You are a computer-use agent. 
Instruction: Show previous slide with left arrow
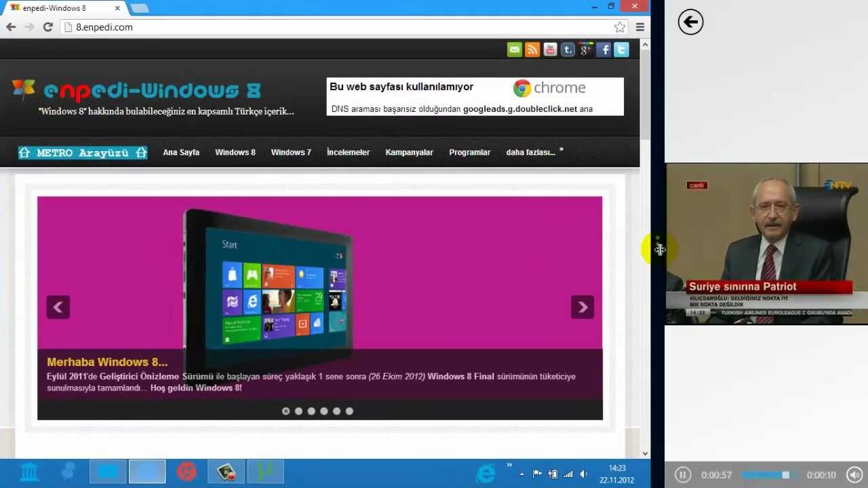pyautogui.click(x=58, y=307)
